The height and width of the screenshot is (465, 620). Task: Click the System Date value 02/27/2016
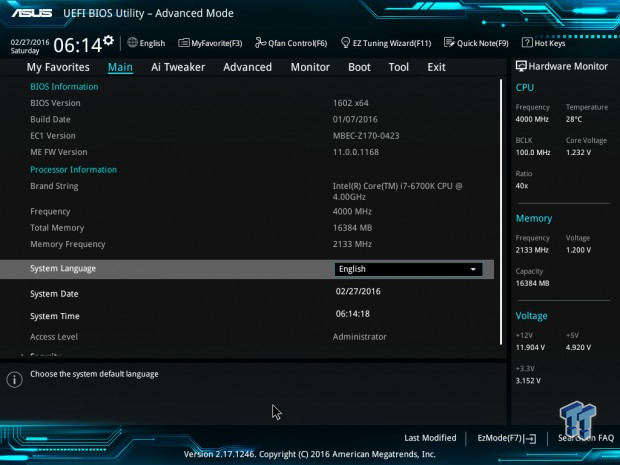[358, 291]
